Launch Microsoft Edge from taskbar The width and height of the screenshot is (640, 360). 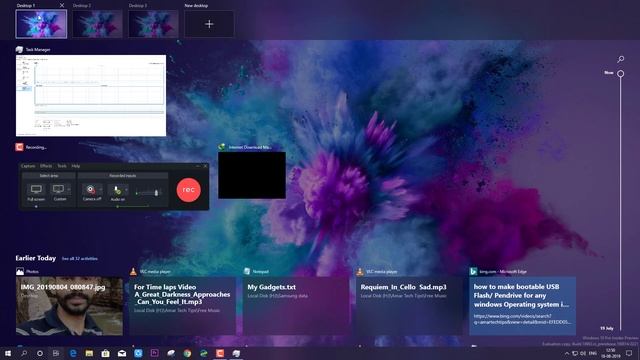tap(73, 353)
